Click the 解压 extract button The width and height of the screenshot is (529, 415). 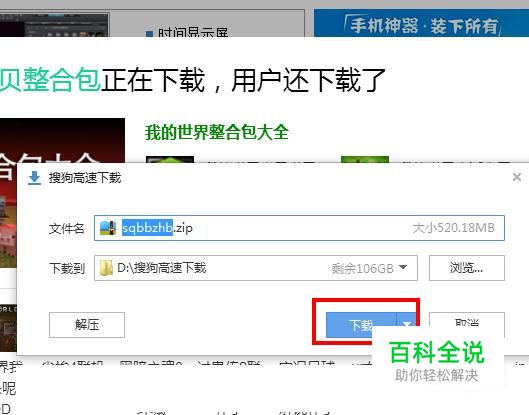[x=87, y=325]
